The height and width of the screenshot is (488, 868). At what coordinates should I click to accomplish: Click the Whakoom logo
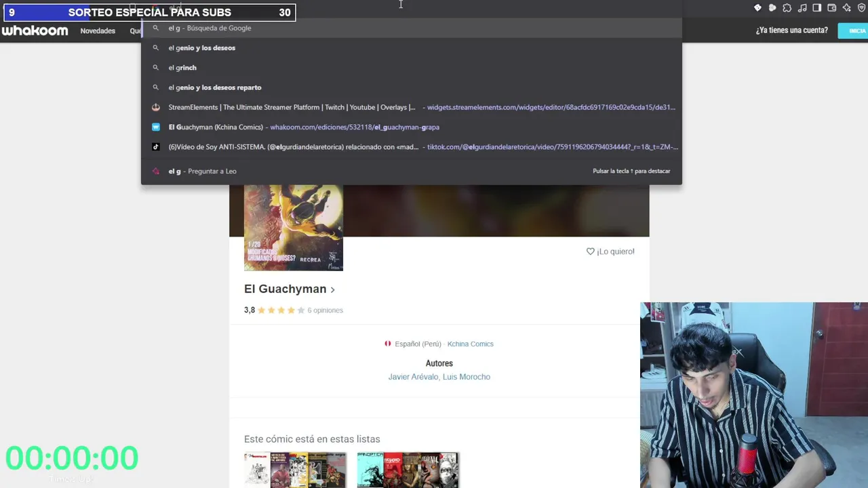coord(35,30)
